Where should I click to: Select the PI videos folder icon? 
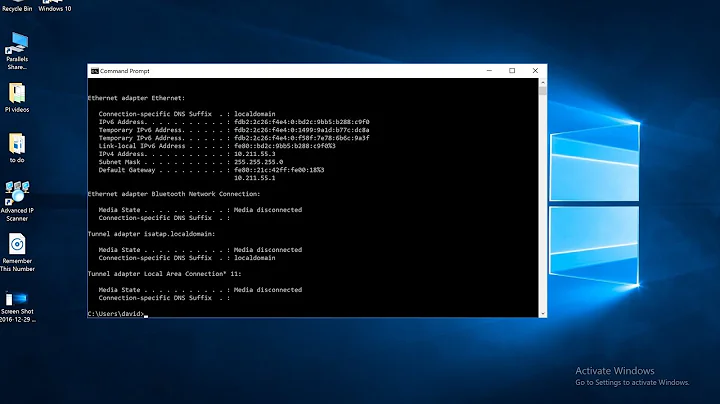pos(17,98)
